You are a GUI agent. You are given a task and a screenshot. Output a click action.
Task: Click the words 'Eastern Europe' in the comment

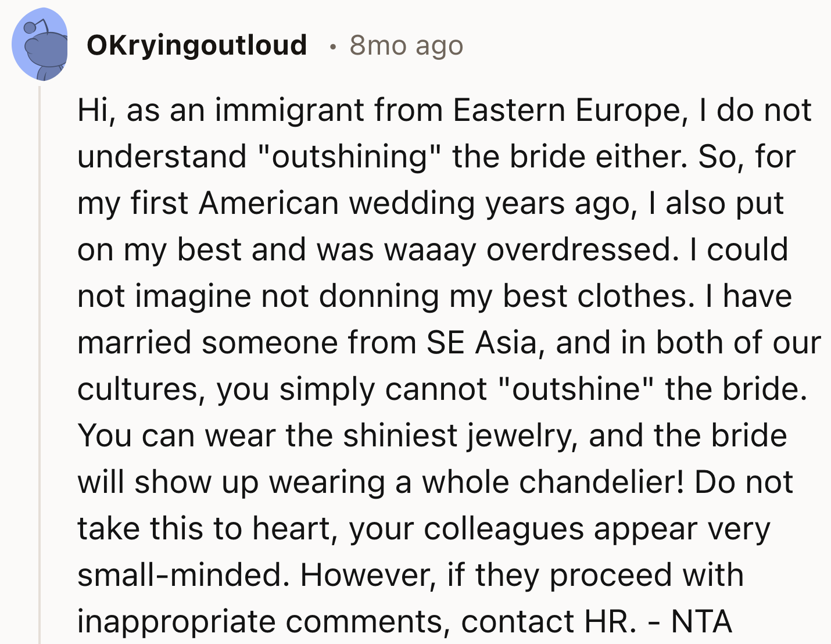(x=567, y=110)
